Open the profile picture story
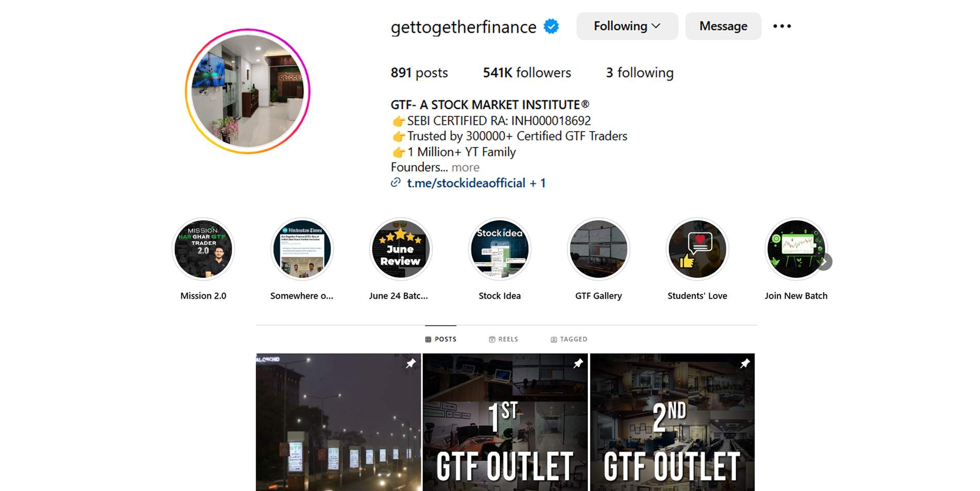Screen dimensions: 980x491 click(x=248, y=91)
